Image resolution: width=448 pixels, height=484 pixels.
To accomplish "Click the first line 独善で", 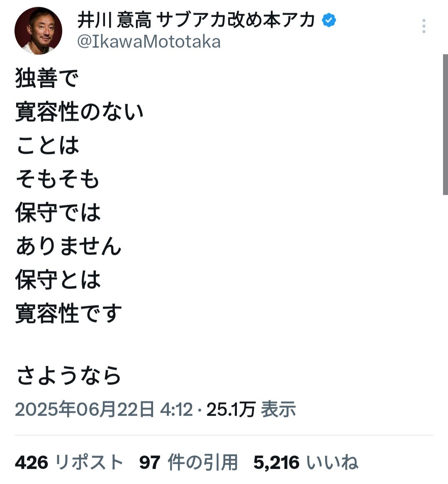I will pyautogui.click(x=47, y=78).
